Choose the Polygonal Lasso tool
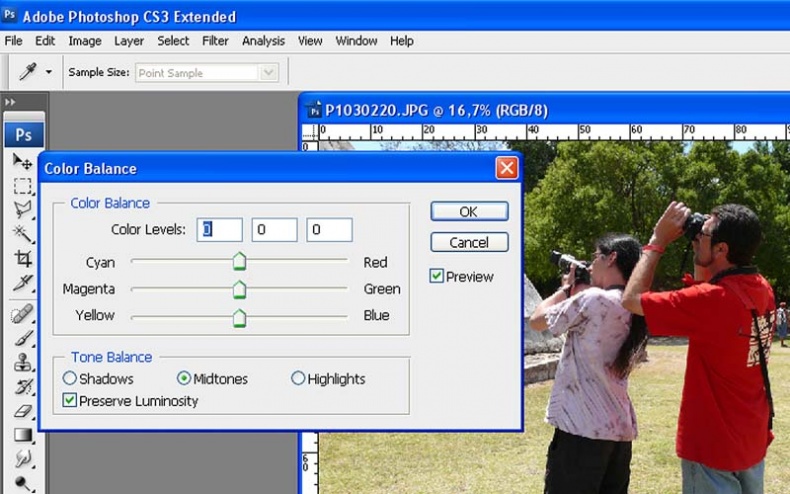 point(22,210)
